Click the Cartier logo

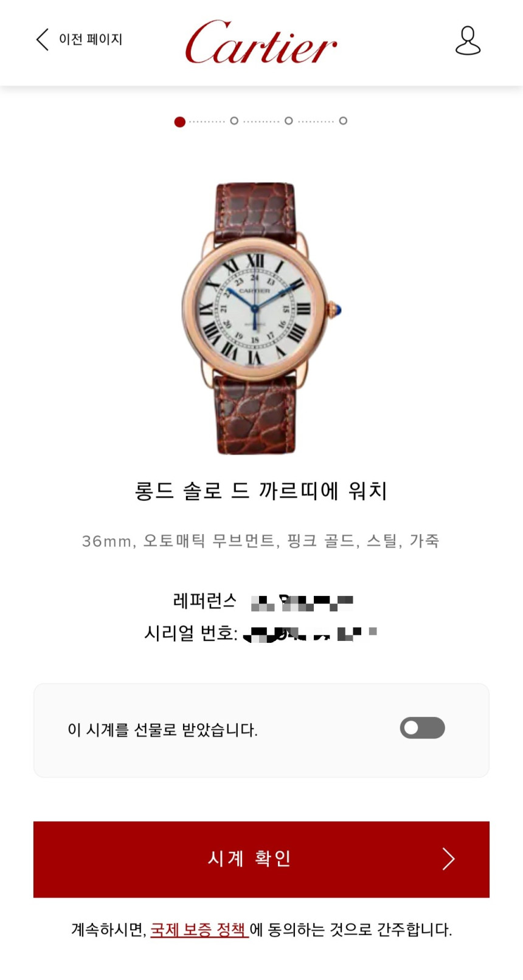261,42
